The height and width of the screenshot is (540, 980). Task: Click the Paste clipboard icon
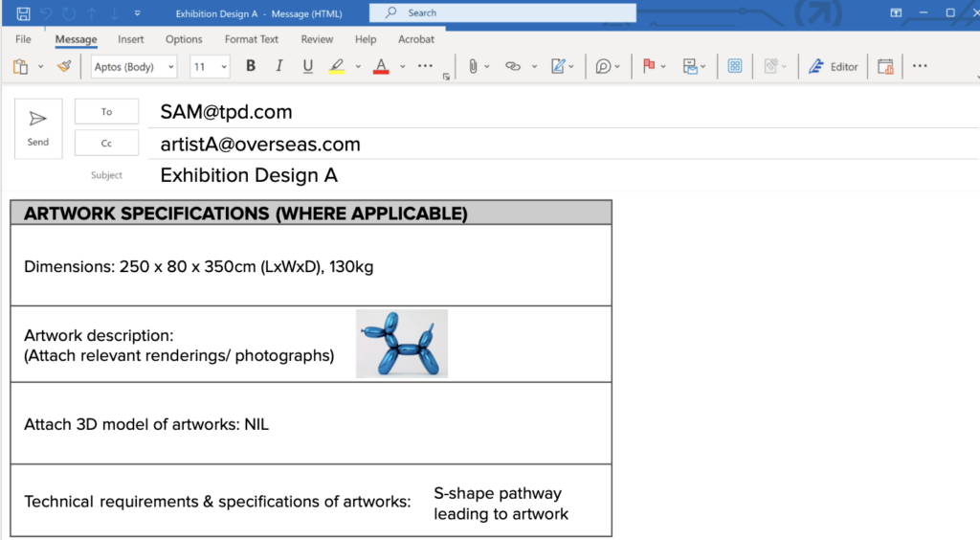pos(21,66)
